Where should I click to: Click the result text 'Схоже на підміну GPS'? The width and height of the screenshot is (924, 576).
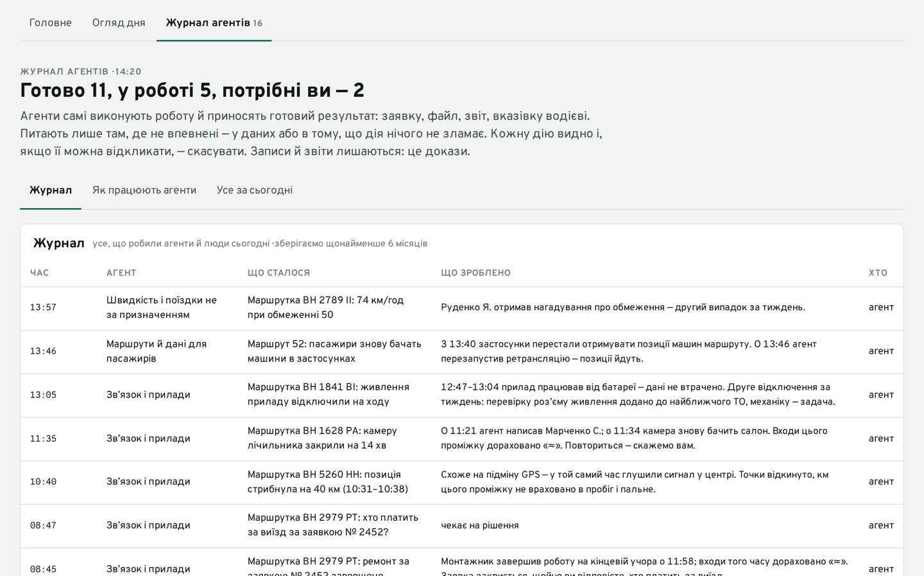[x=635, y=482]
